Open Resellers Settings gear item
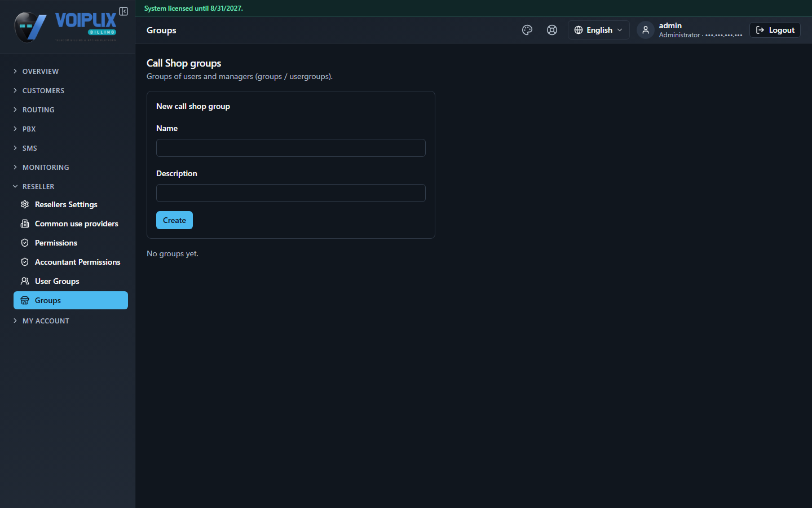The image size is (812, 508). [x=70, y=204]
